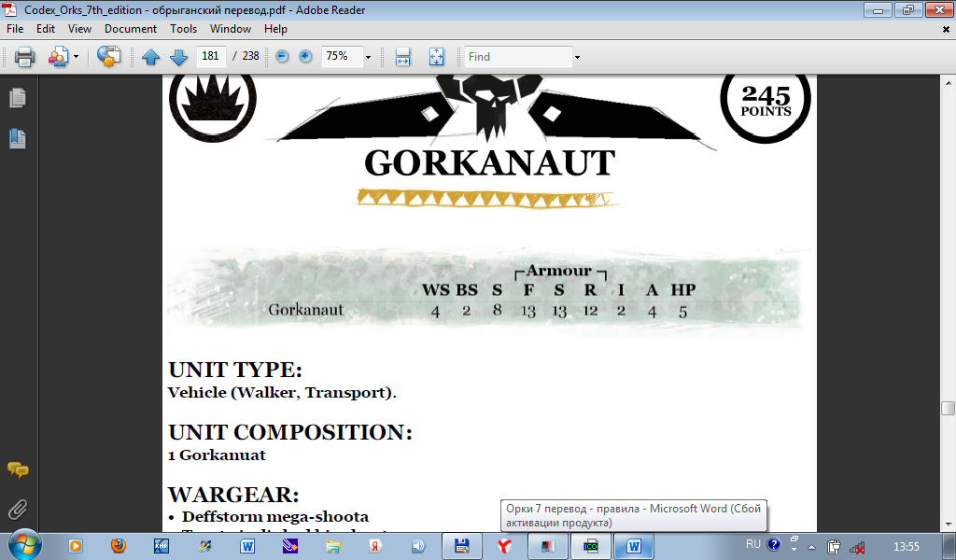956x560 pixels.
Task: Open the View menu
Action: point(80,29)
